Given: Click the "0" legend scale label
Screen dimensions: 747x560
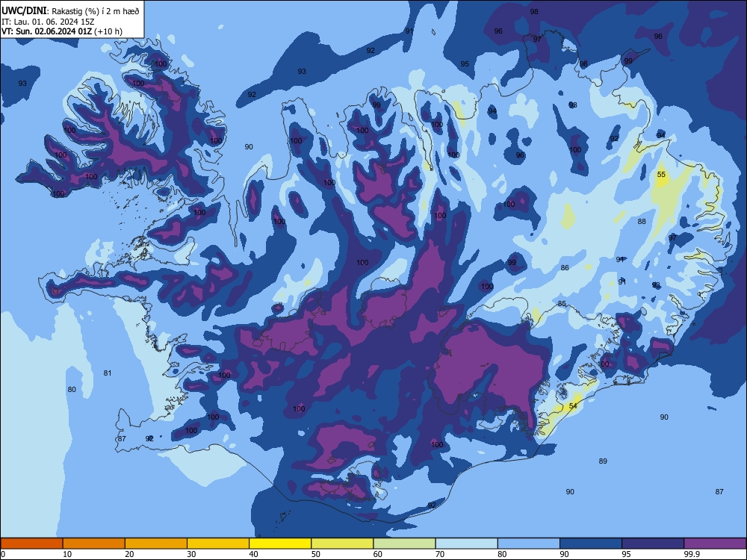Looking at the screenshot, I should tap(3, 554).
